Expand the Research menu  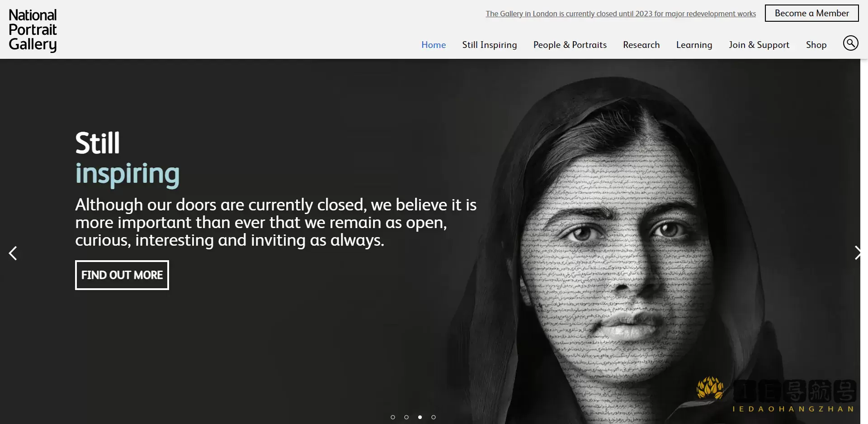click(641, 45)
